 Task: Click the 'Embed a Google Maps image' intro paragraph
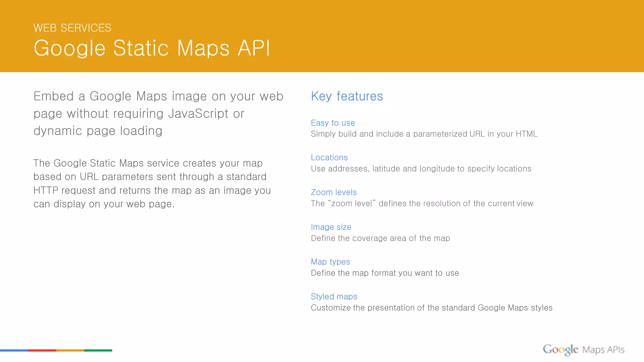click(x=158, y=113)
